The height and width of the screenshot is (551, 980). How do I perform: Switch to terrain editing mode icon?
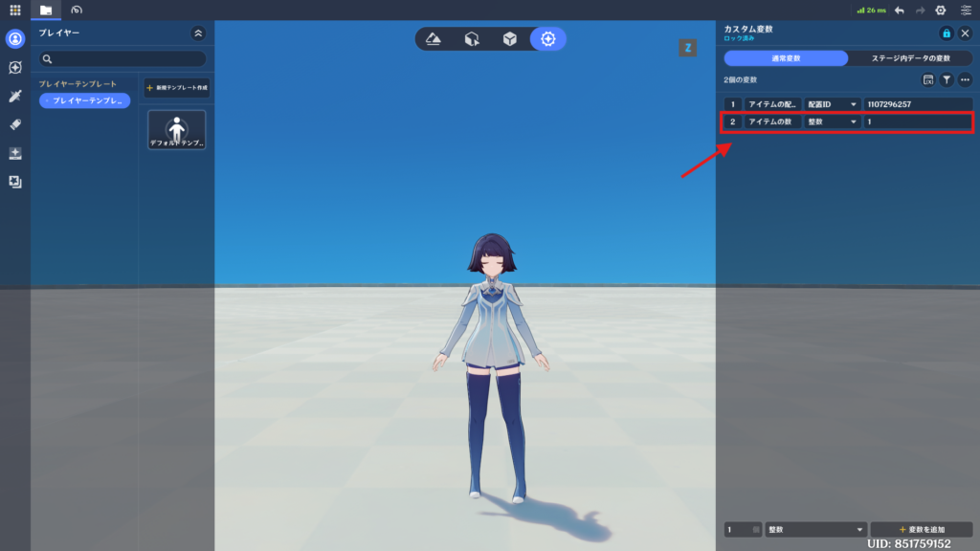click(x=434, y=38)
